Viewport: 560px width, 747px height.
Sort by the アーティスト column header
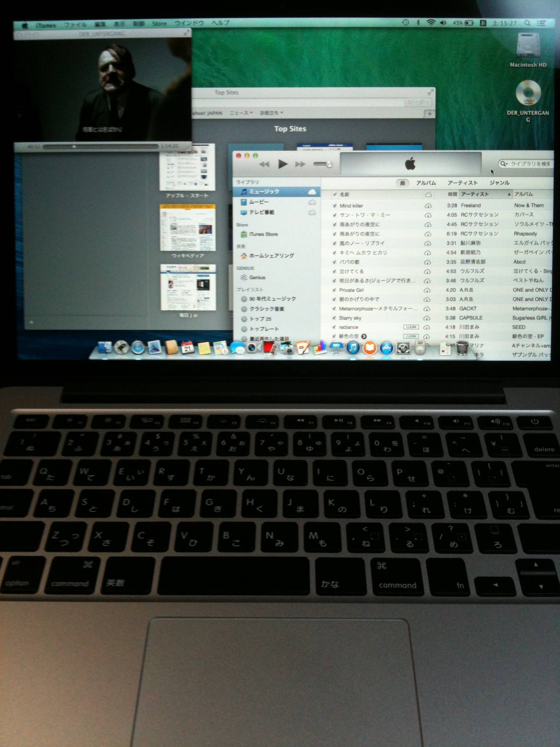click(485, 194)
